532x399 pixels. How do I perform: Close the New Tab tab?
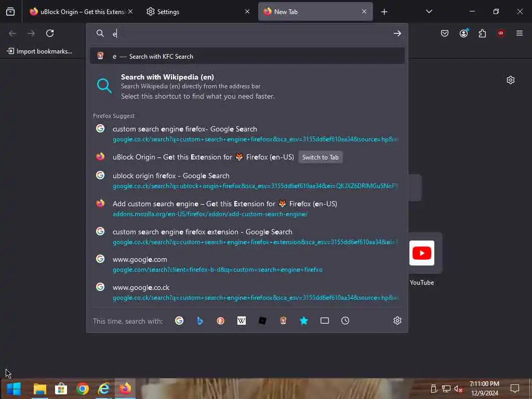(364, 11)
